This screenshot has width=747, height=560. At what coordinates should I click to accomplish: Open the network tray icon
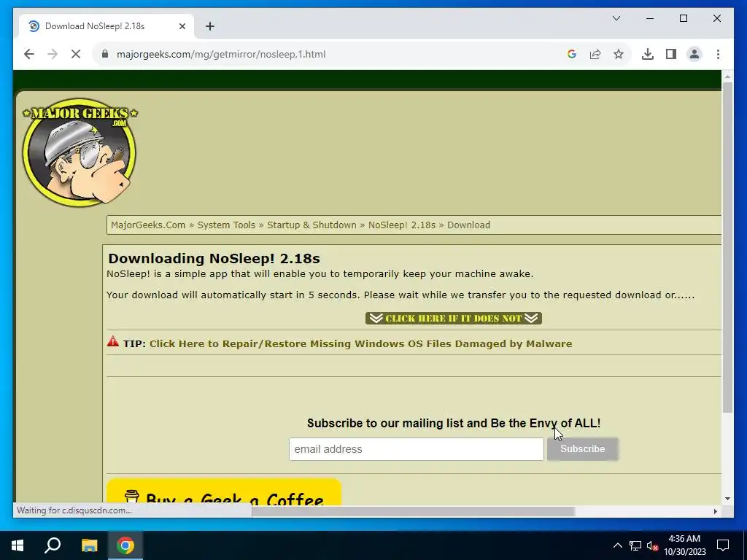tap(635, 545)
